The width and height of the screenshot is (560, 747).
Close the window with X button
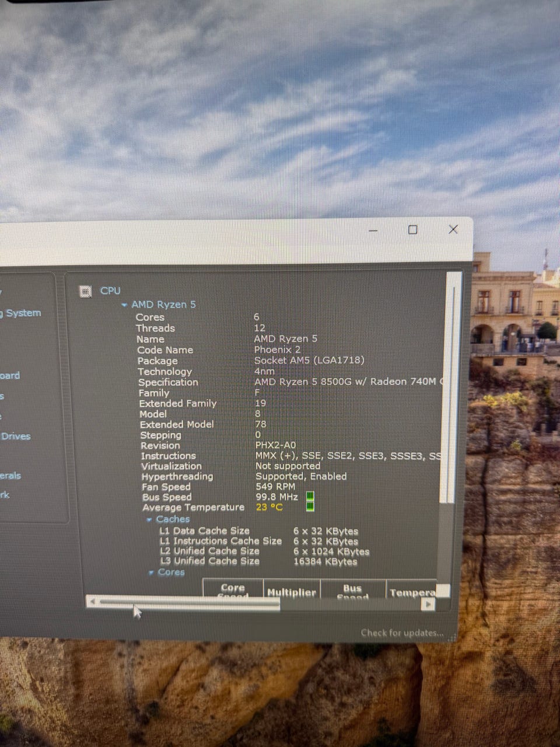[x=453, y=229]
